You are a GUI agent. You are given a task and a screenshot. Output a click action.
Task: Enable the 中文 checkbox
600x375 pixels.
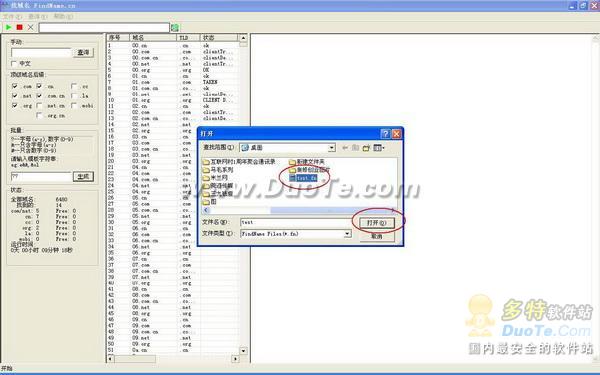pos(14,64)
